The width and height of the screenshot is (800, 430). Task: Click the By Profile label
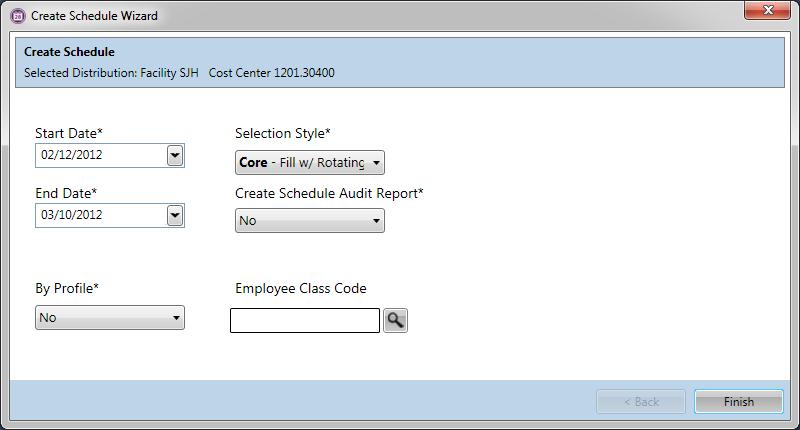[x=67, y=288]
